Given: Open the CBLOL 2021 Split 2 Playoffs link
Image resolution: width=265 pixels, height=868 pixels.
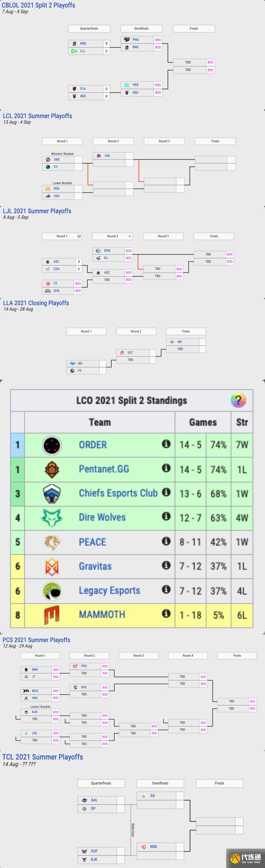Looking at the screenshot, I should click(38, 5).
